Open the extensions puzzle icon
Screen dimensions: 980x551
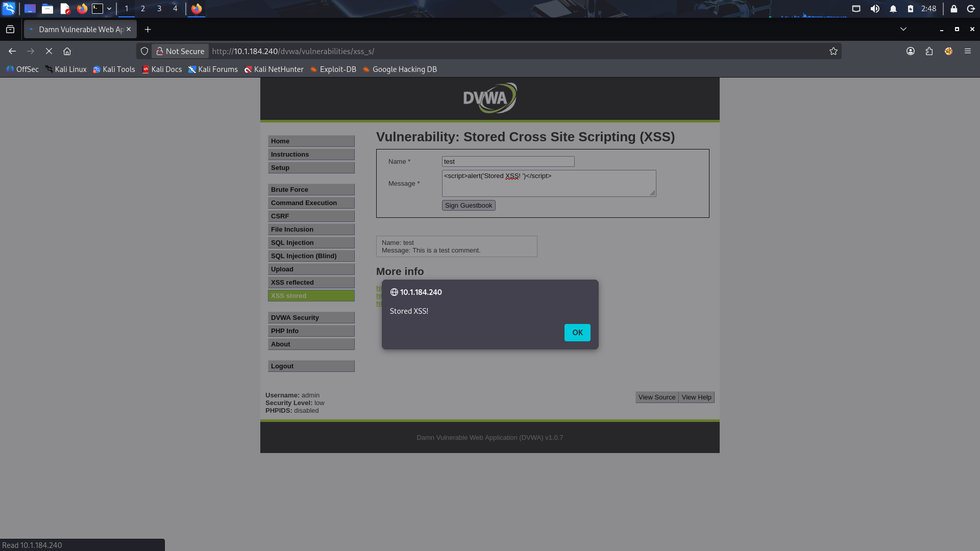[x=929, y=51]
